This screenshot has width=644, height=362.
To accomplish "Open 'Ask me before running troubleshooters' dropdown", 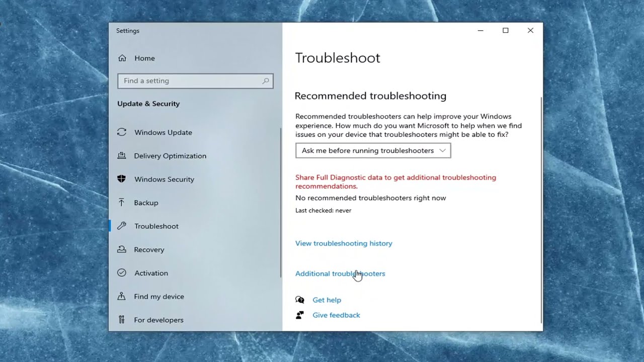I will pos(373,150).
